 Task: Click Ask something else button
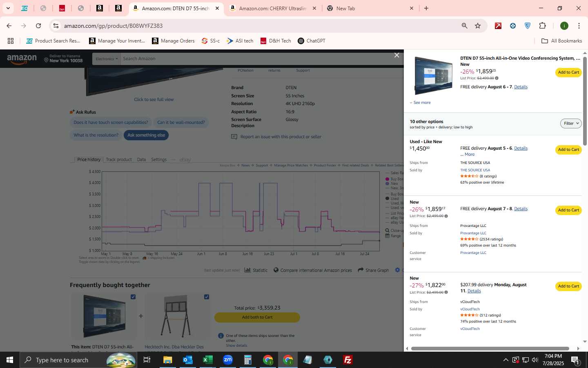tap(146, 135)
